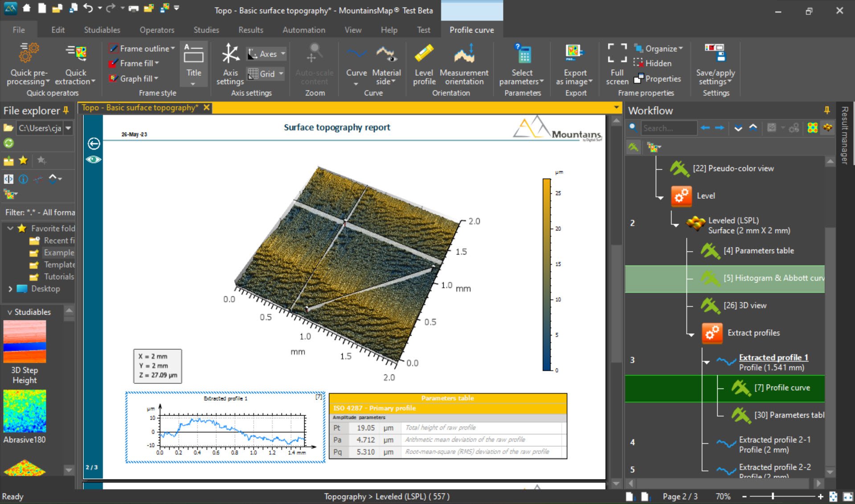Open the Organize dropdown

click(x=659, y=49)
